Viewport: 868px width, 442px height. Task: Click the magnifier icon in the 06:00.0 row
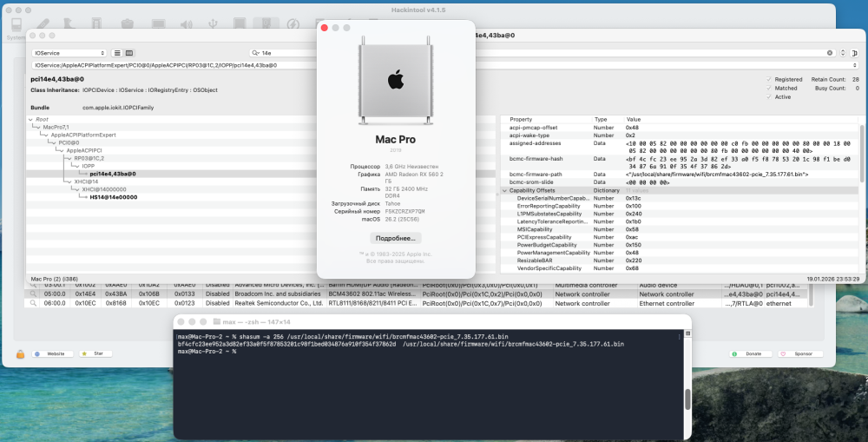coord(33,304)
